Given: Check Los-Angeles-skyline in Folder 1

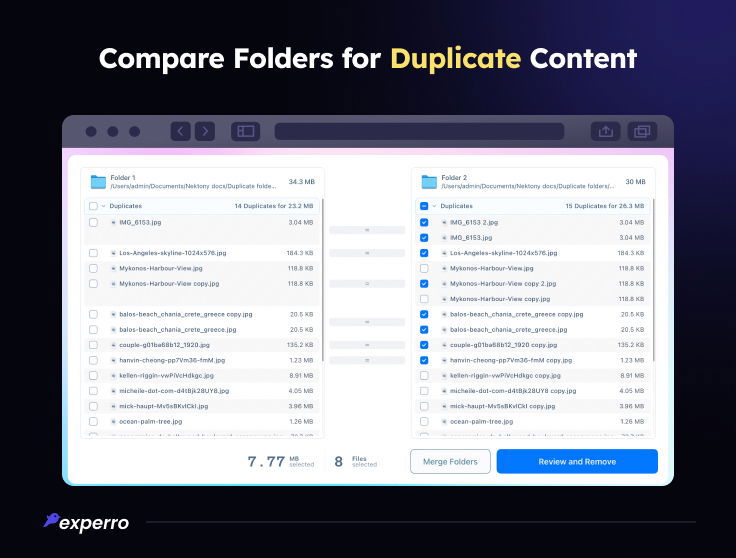Looking at the screenshot, I should click(x=93, y=253).
